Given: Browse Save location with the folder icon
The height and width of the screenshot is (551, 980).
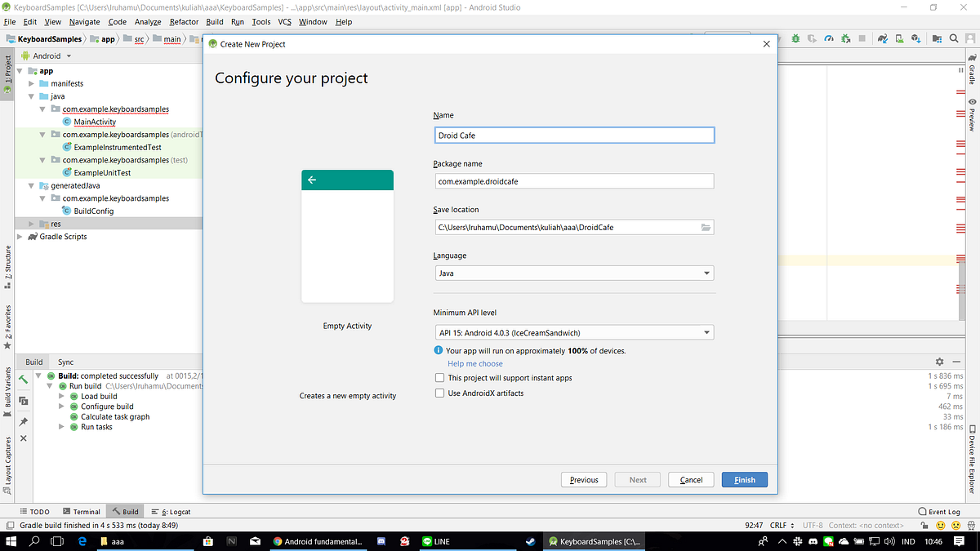Looking at the screenshot, I should point(706,227).
